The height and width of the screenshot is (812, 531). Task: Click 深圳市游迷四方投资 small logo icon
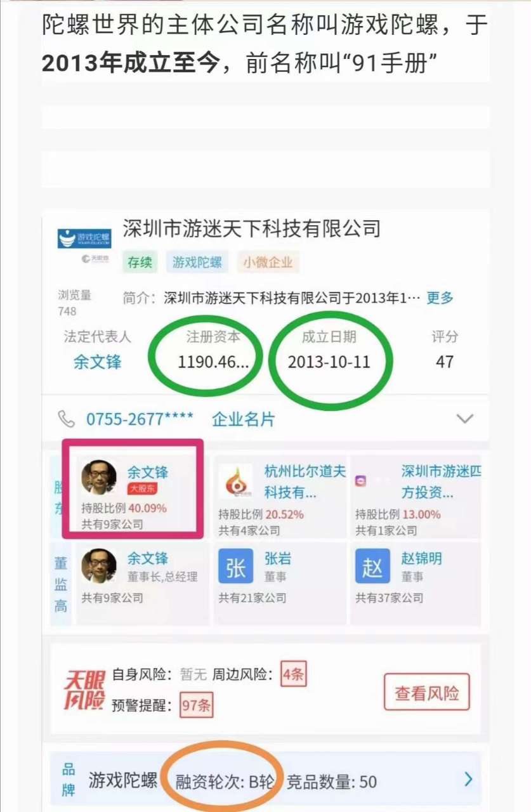click(x=361, y=481)
